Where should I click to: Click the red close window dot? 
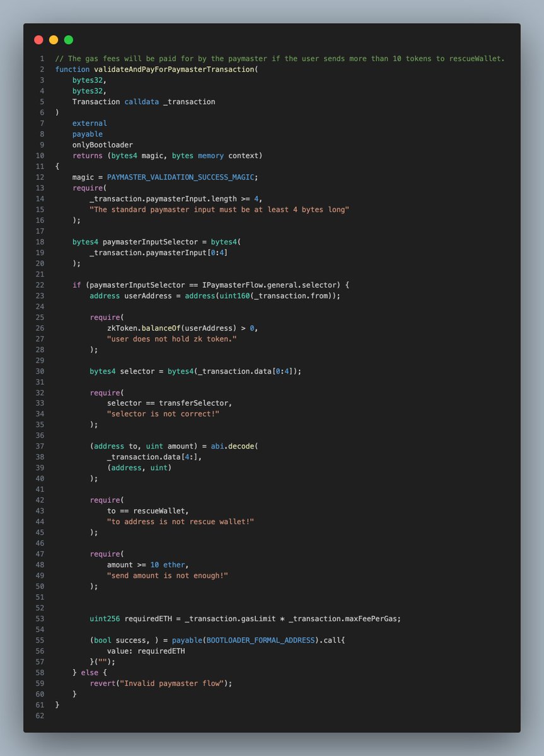click(x=38, y=40)
